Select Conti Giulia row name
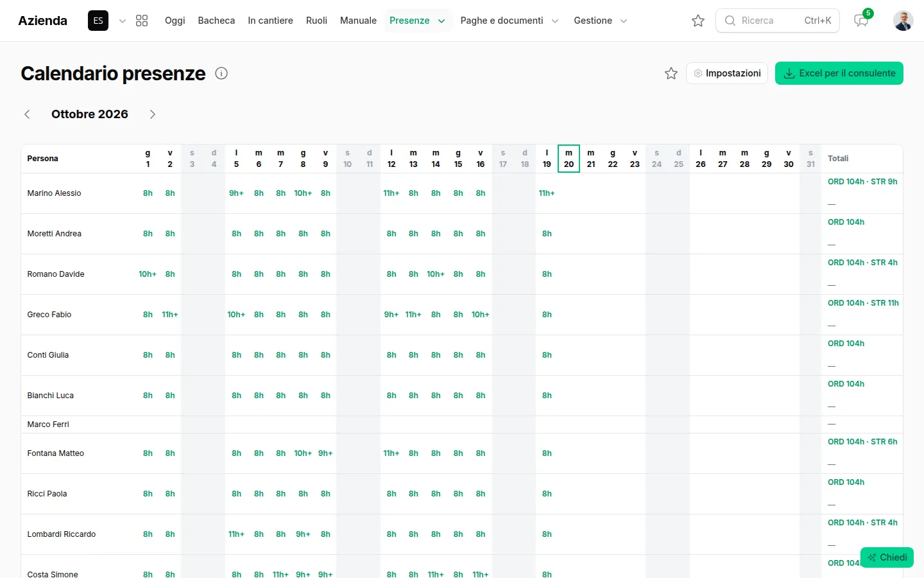924x578 pixels. [x=47, y=355]
